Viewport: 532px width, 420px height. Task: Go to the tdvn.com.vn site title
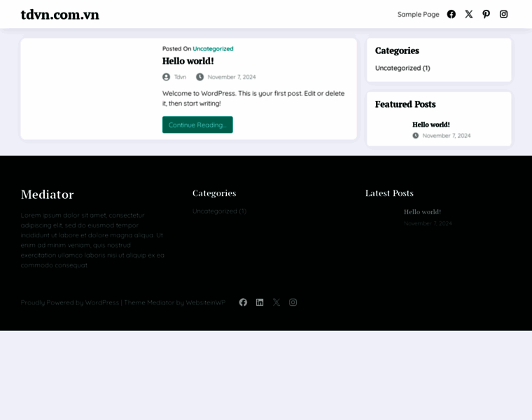click(60, 15)
